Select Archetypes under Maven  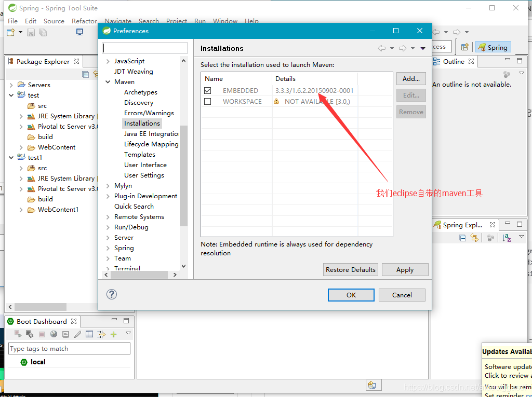[x=140, y=92]
